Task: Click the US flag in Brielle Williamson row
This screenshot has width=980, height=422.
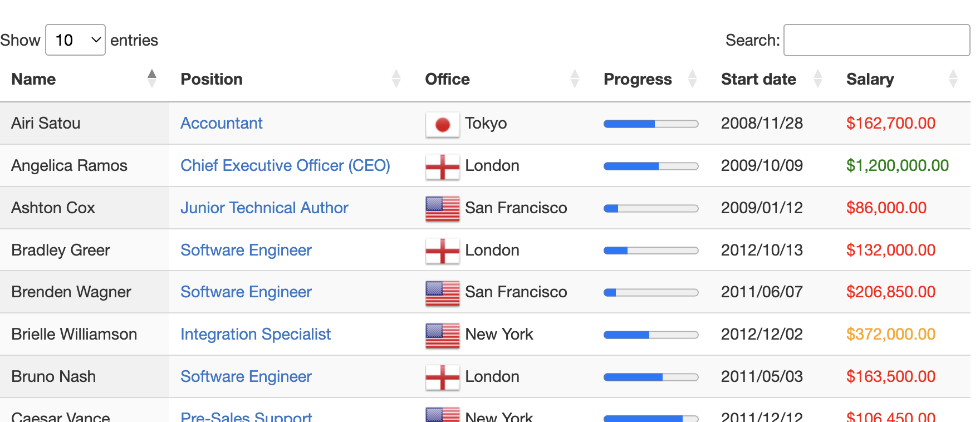Action: 443,335
